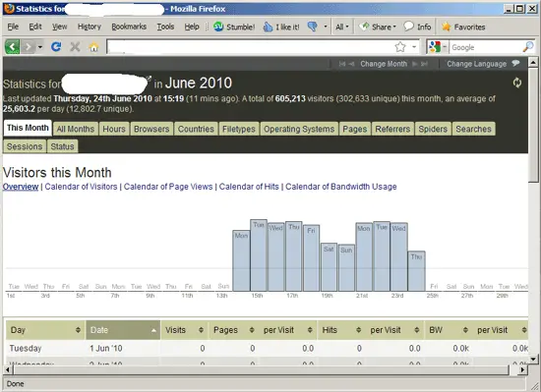The image size is (541, 392).
Task: Click the I like it! thumbs-up
Action: pyautogui.click(x=281, y=27)
